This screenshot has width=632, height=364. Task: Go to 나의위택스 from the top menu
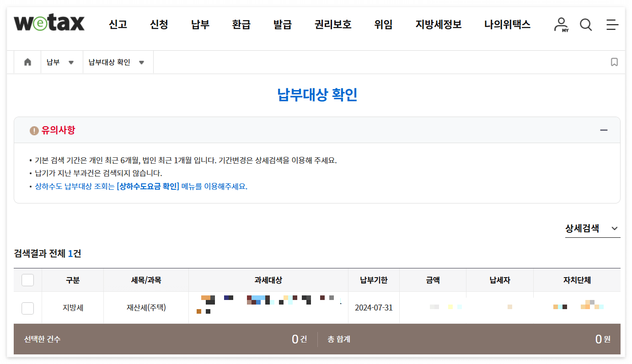507,25
